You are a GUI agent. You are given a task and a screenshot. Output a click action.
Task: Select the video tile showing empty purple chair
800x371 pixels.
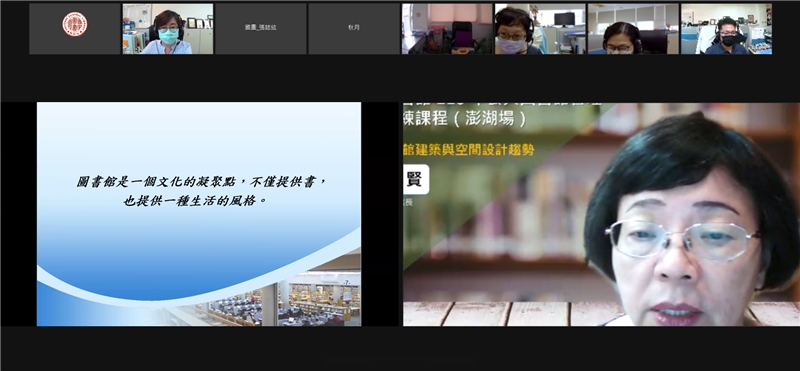click(x=447, y=29)
